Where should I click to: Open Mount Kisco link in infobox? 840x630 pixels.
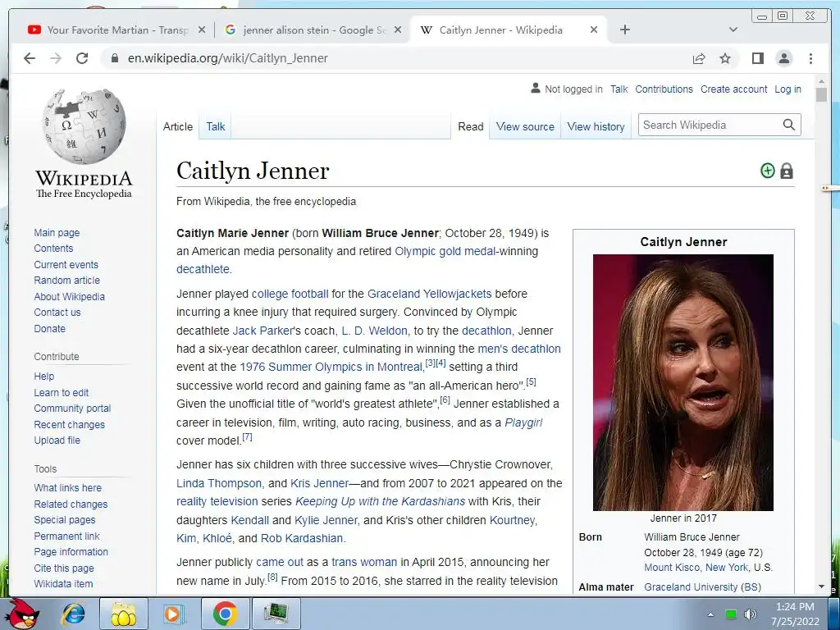(672, 568)
